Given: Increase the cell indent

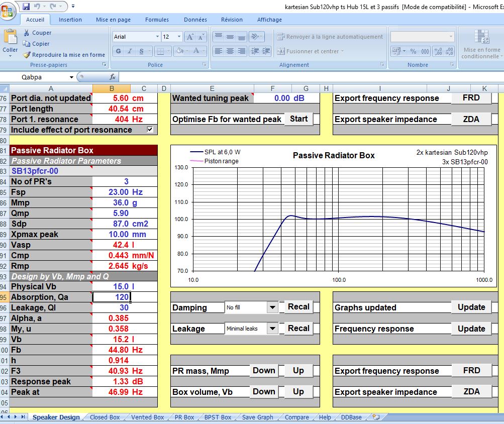Looking at the screenshot, I should 266,51.
